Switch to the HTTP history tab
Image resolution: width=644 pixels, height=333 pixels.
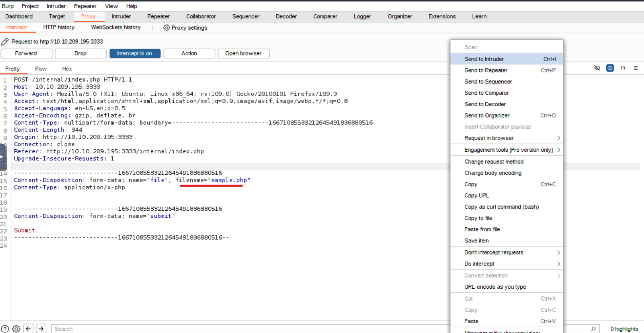(x=59, y=27)
